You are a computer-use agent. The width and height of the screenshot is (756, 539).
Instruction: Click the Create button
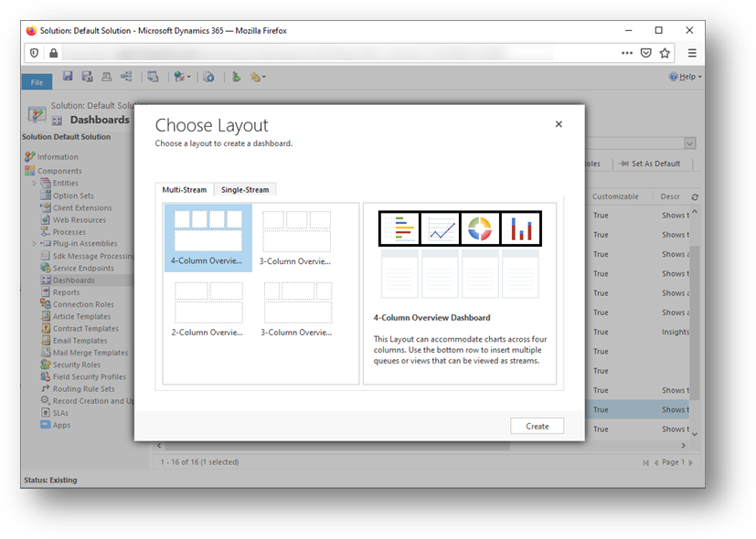(537, 425)
